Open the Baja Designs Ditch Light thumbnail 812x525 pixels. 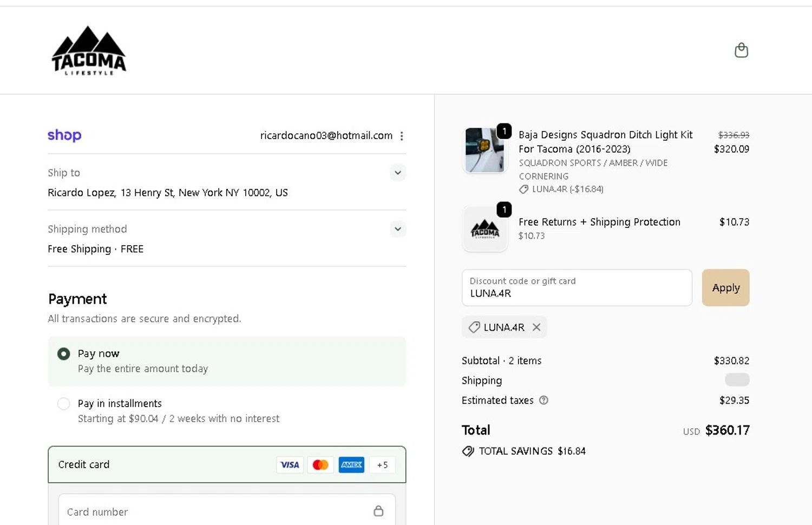point(485,150)
